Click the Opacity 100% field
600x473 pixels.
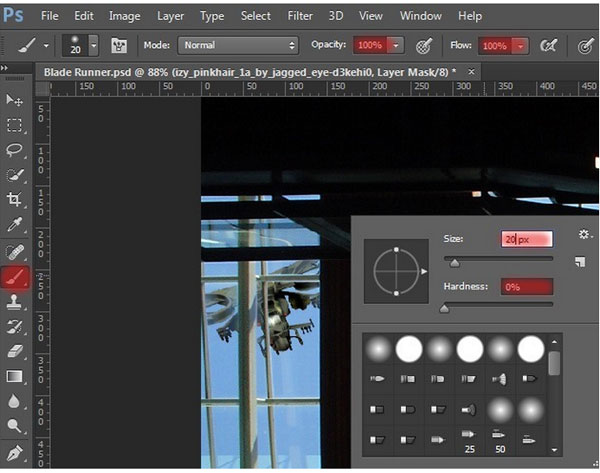tap(370, 45)
